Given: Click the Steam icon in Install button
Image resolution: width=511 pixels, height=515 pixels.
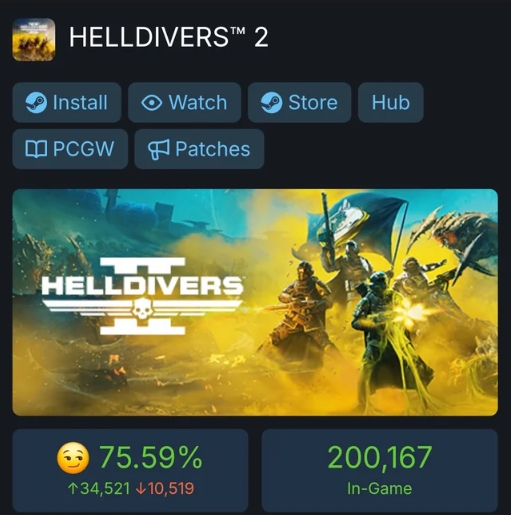Looking at the screenshot, I should (x=36, y=102).
